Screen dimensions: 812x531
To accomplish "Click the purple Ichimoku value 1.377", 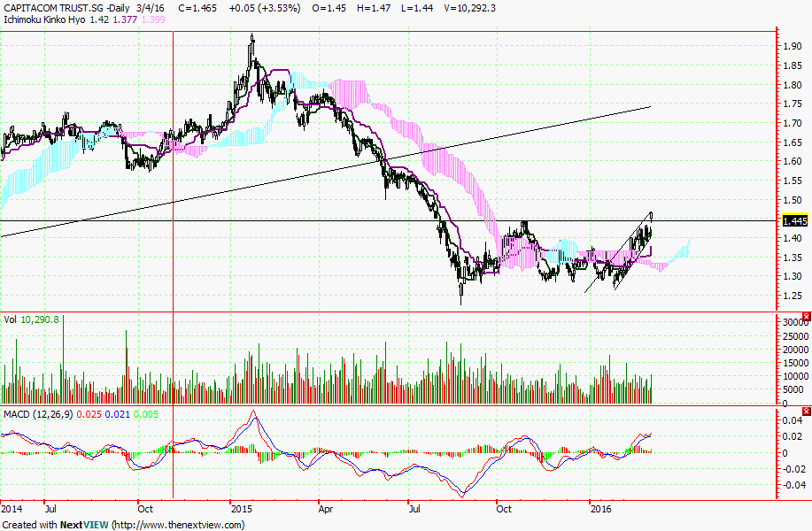I will pos(126,19).
